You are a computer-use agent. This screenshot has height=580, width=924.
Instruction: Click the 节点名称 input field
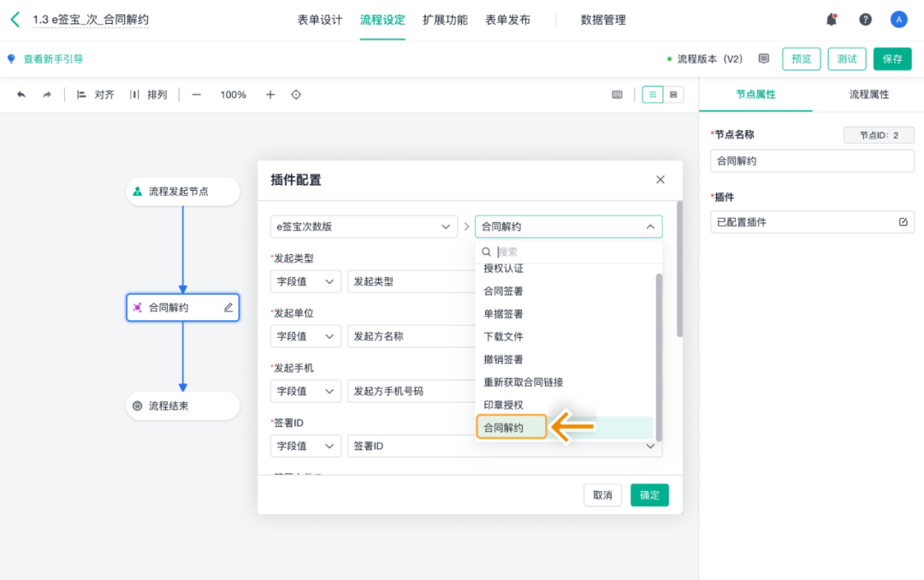[812, 161]
